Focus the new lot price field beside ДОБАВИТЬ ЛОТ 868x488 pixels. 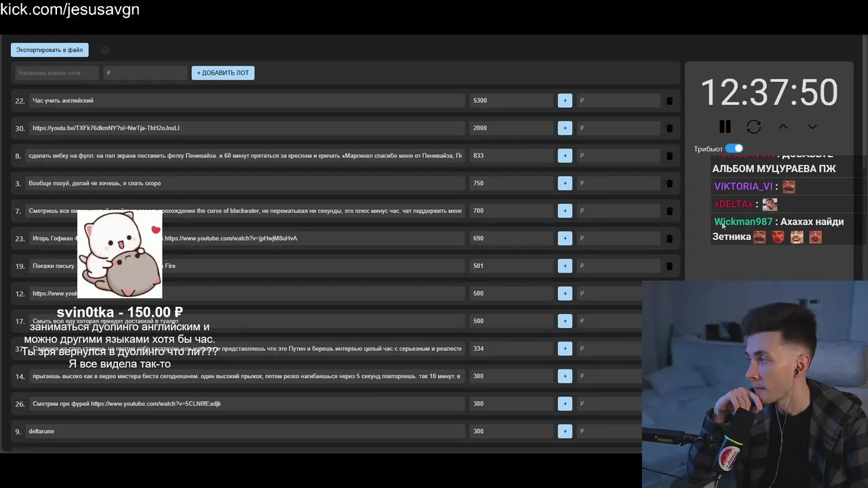click(145, 73)
